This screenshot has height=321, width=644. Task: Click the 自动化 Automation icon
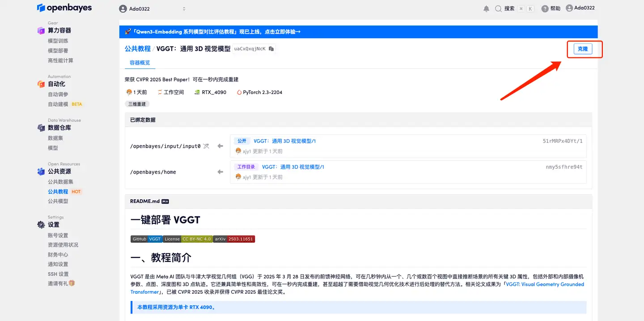(41, 84)
